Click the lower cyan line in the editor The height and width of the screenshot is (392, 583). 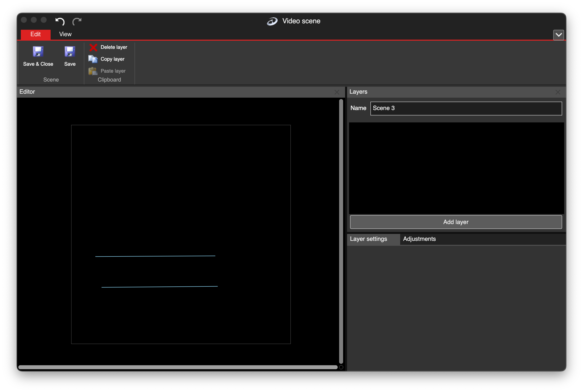[160, 287]
